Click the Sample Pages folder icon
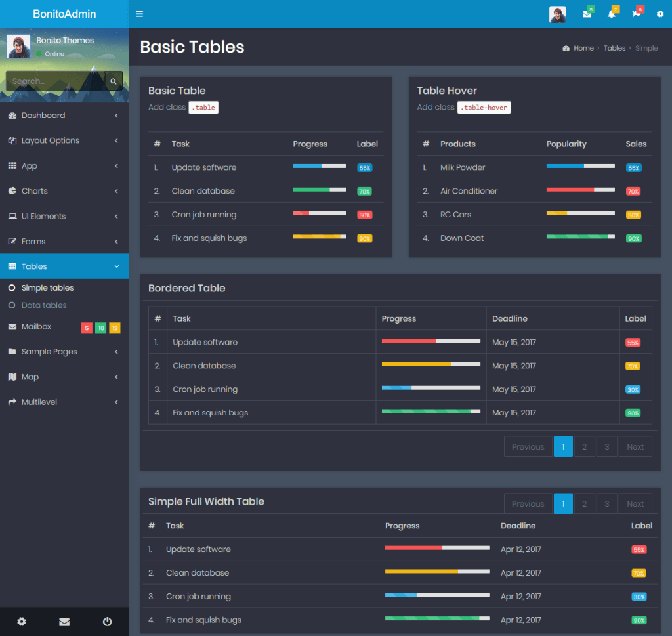This screenshot has width=672, height=636. [12, 351]
